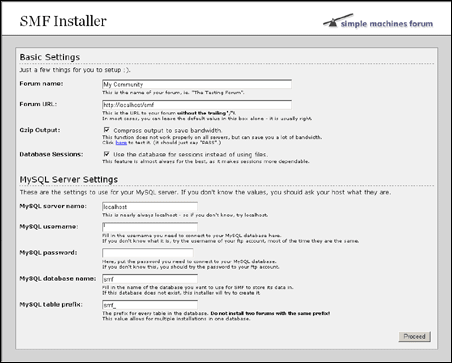Viewport: 452px width, 363px height.
Task: Click the 'MySQL server name:' label
Action: [x=53, y=206]
